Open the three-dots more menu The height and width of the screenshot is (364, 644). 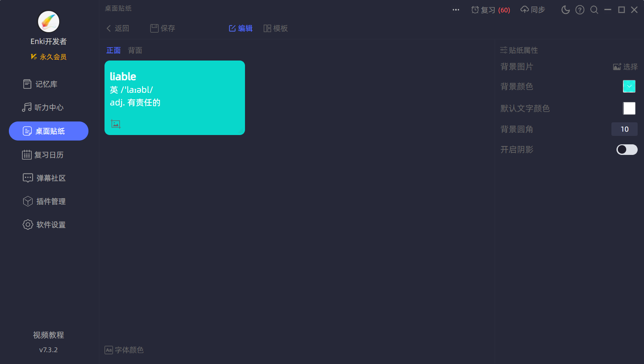tap(456, 10)
